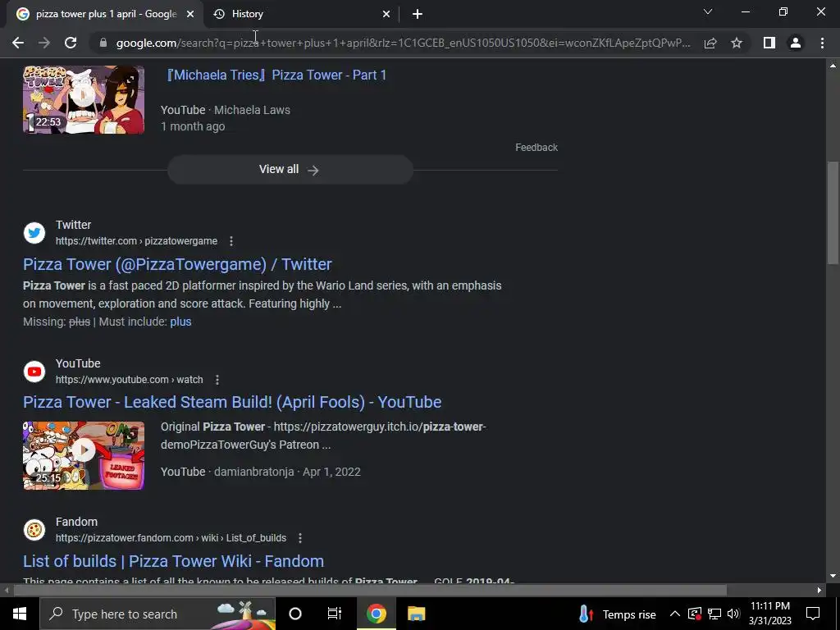Click the Feedback link

536,148
